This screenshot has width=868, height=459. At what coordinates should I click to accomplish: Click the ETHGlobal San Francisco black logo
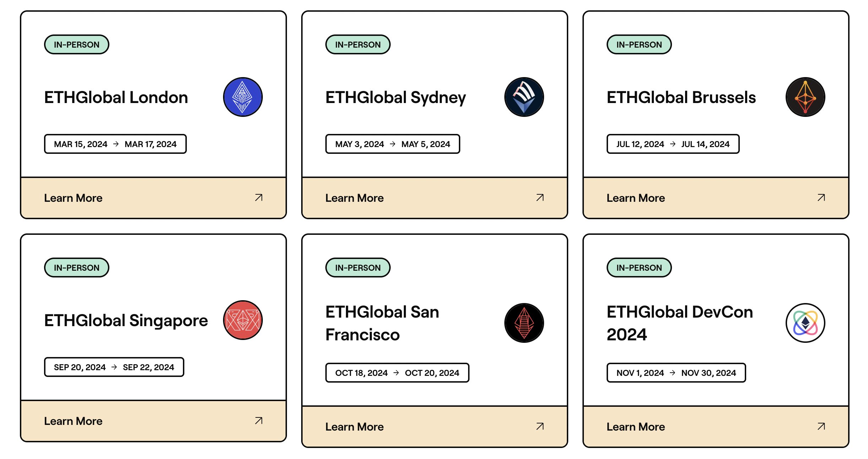point(524,323)
